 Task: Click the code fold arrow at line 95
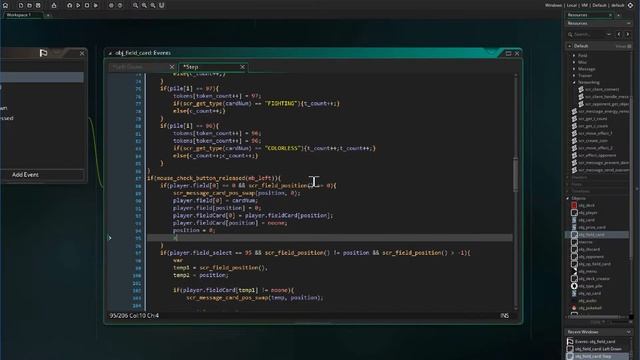109,238
